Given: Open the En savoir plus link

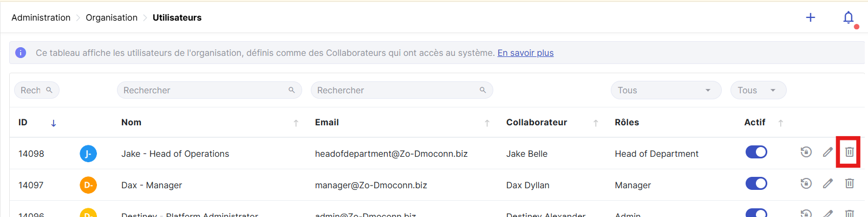Looking at the screenshot, I should point(525,53).
